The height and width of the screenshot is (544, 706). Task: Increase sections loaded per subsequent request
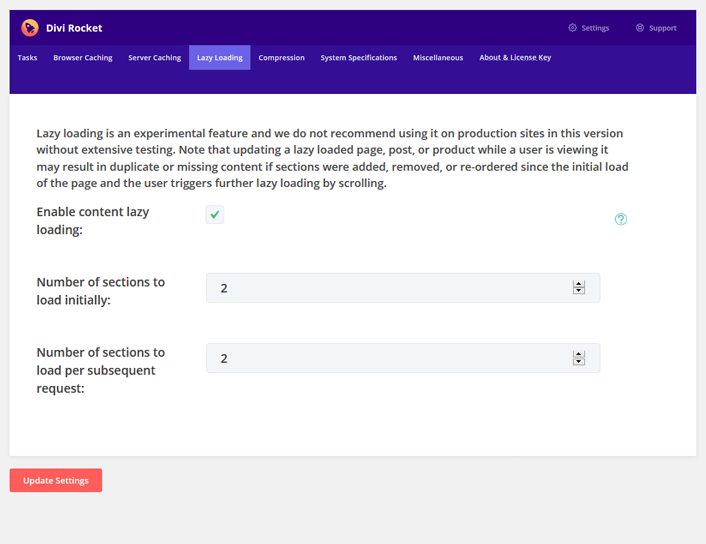pyautogui.click(x=579, y=354)
